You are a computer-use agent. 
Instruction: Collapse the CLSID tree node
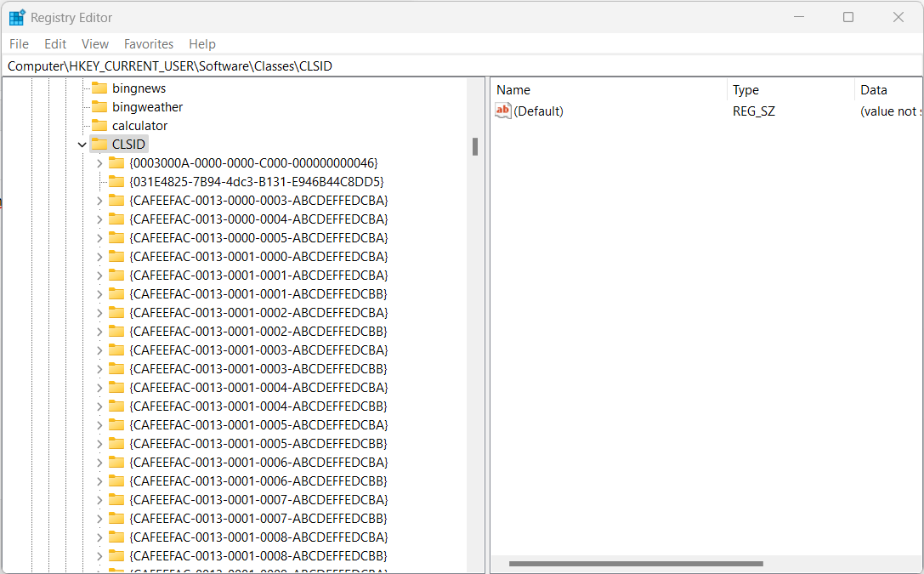[82, 145]
